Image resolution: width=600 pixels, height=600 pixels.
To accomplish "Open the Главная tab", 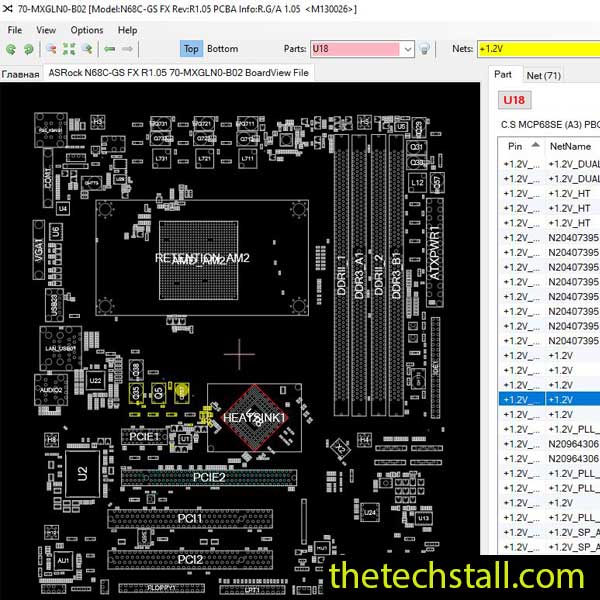I will click(20, 73).
